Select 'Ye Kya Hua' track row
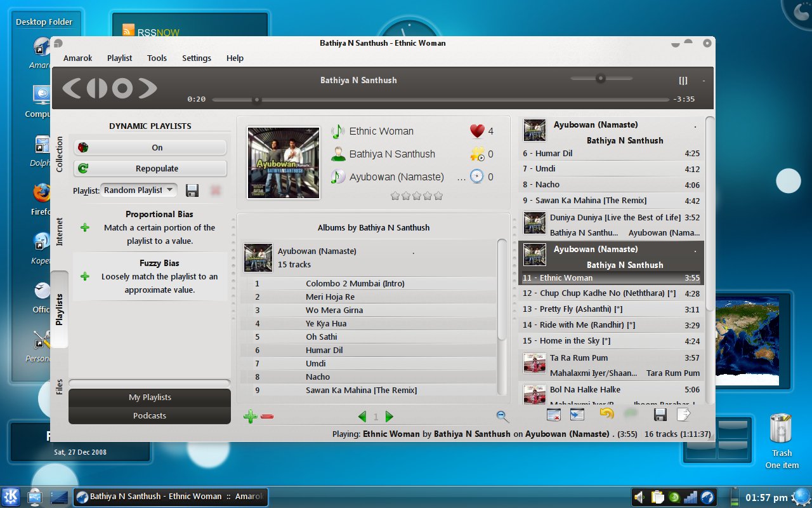Screen dimensions: 812x508 369,323
